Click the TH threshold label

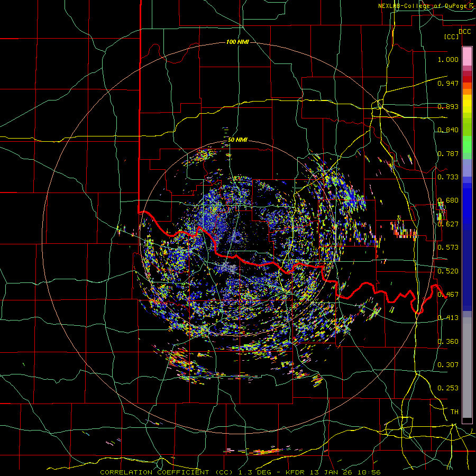[x=454, y=412]
